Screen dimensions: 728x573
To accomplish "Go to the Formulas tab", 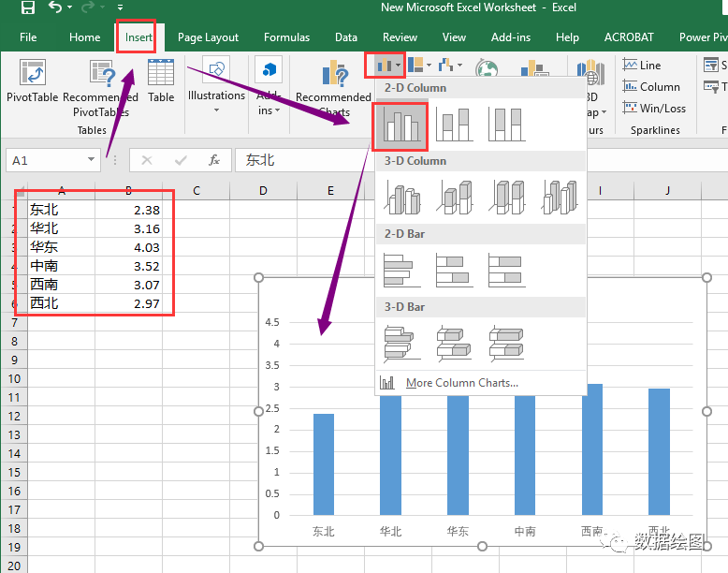I will (x=286, y=37).
